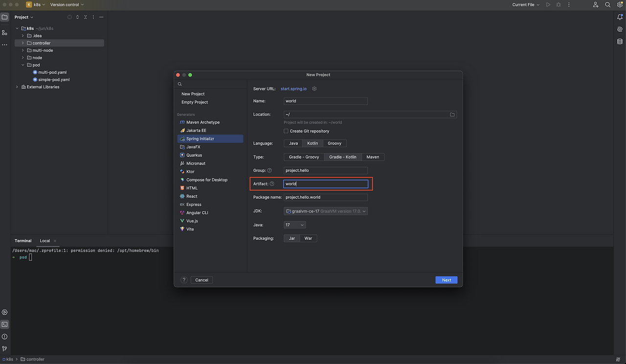Screen dimensions: 626x364
Task: Click the Group field containing project.hello
Action: pyautogui.click(x=326, y=171)
